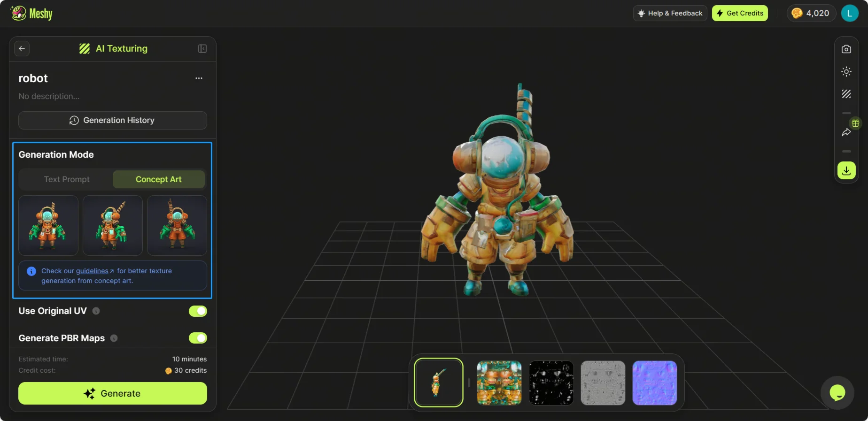Edit the 'No description...' field

49,96
